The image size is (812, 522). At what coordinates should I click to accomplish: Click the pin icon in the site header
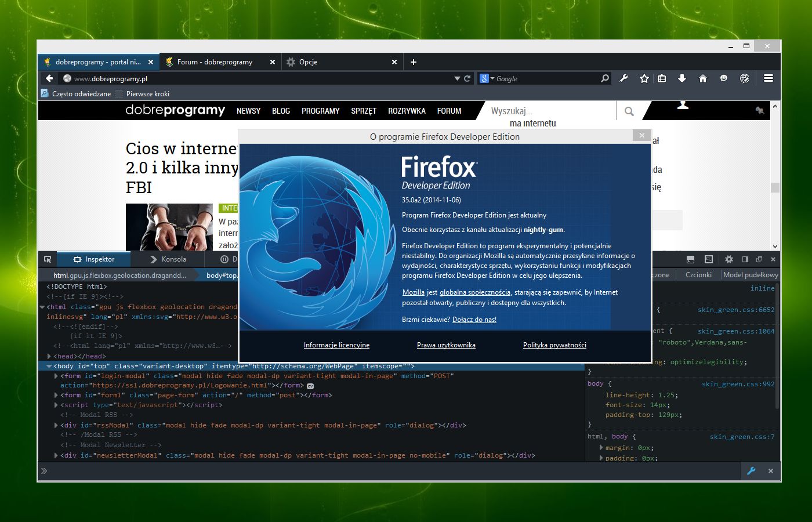pyautogui.click(x=759, y=110)
